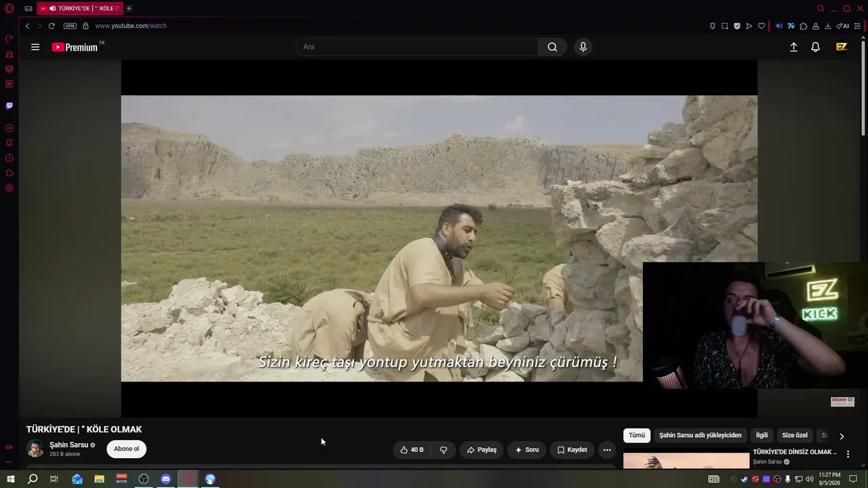The image size is (868, 488).
Task: Open the Easy Setup sliders menu
Action: click(857, 26)
